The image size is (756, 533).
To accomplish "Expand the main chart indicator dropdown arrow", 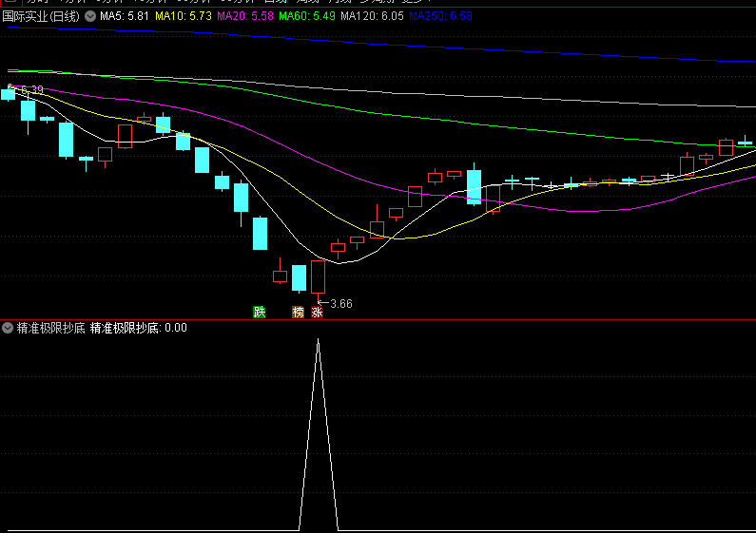I will pos(90,16).
